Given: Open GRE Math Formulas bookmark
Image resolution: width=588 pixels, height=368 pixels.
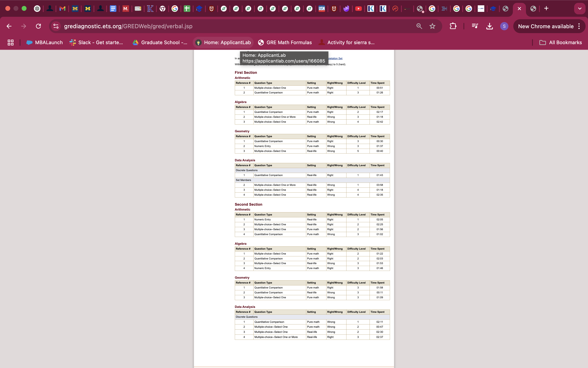Looking at the screenshot, I should coord(285,43).
